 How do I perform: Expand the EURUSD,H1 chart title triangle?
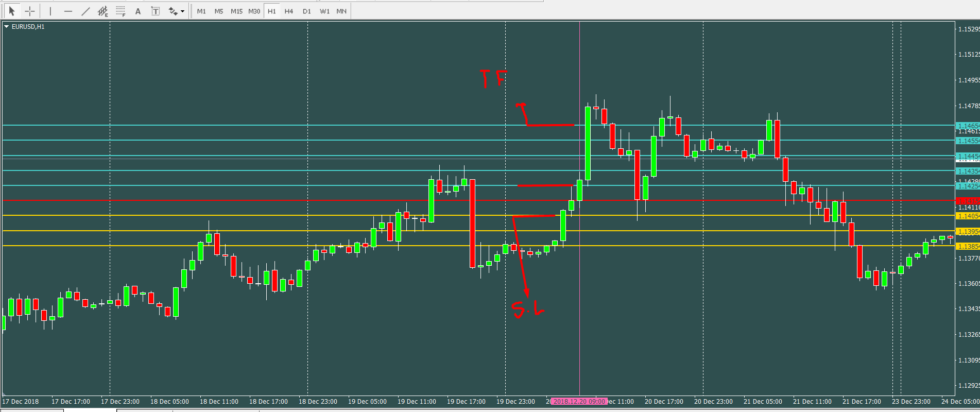7,26
